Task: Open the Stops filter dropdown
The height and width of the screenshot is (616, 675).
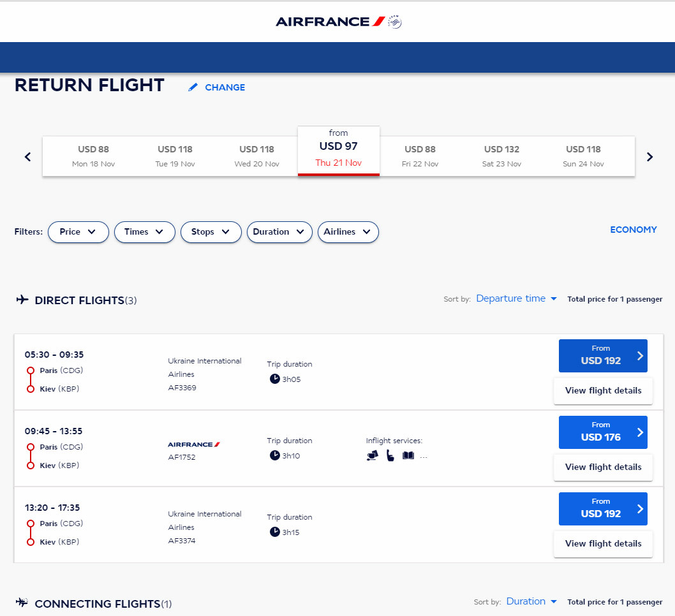Action: (x=211, y=232)
